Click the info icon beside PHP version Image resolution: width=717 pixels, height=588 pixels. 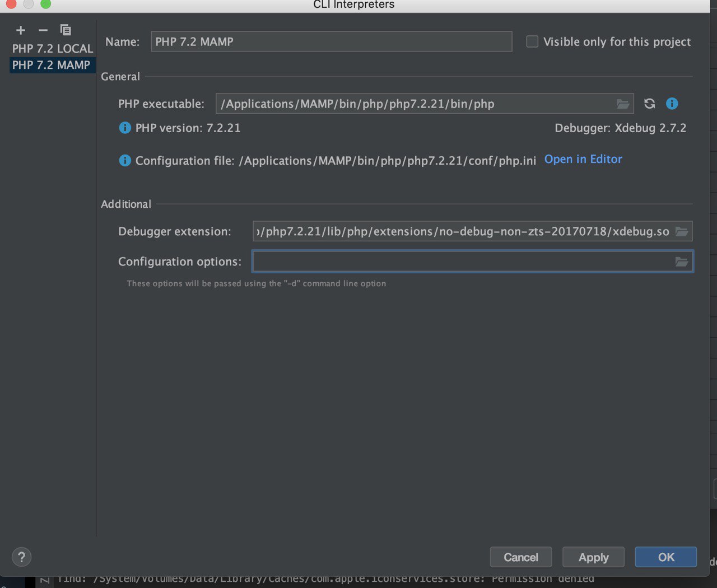[125, 128]
